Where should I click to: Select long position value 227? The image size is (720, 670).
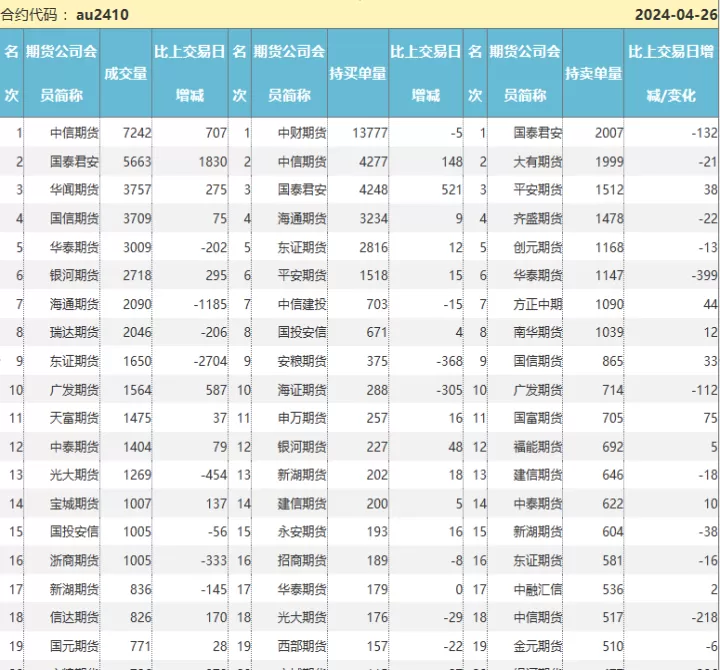click(x=377, y=447)
